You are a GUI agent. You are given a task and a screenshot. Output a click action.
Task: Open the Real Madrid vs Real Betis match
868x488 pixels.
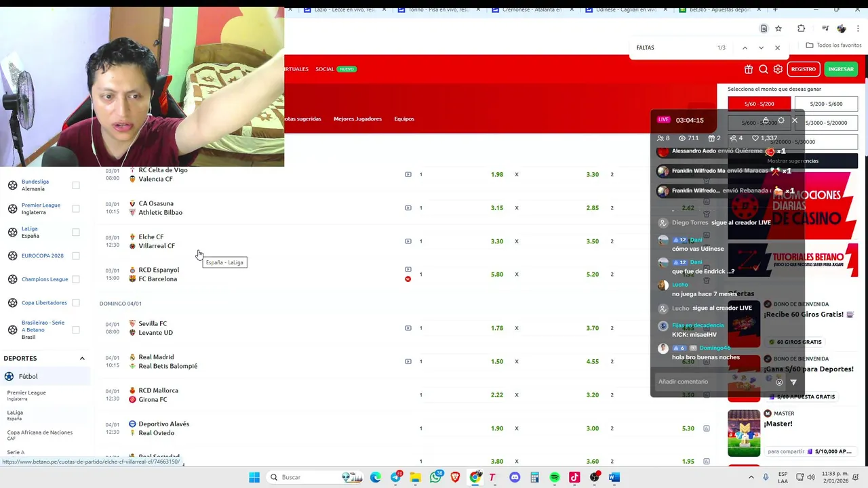coord(167,361)
